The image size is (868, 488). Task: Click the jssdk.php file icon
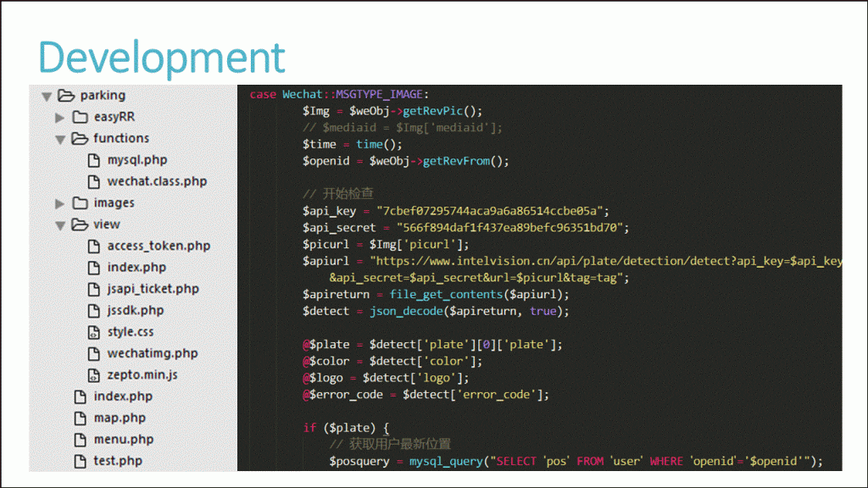[93, 311]
